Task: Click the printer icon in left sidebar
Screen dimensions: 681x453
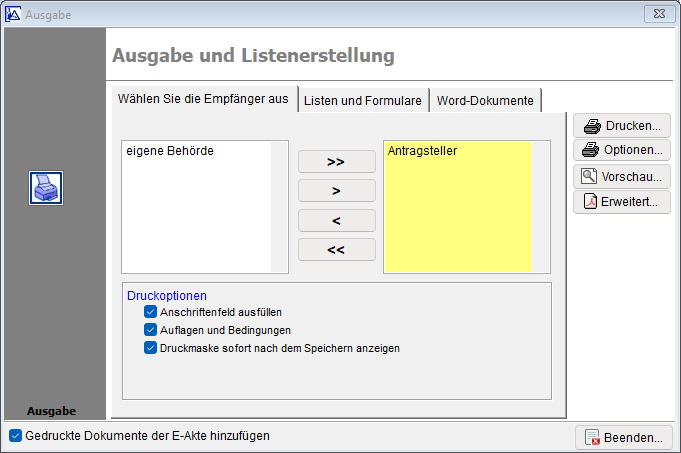Action: (x=46, y=187)
